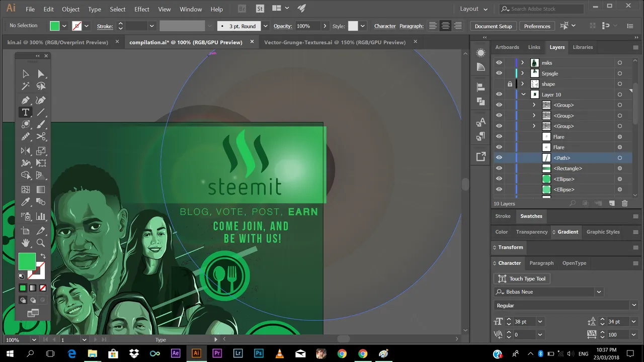Image resolution: width=644 pixels, height=362 pixels.
Task: Unlock the shape layer
Action: click(510, 84)
